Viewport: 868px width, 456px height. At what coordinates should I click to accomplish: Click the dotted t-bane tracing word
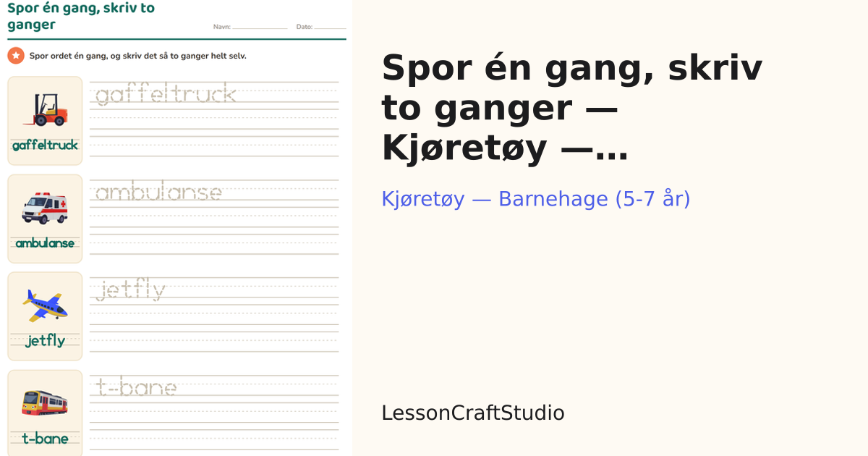[136, 388]
